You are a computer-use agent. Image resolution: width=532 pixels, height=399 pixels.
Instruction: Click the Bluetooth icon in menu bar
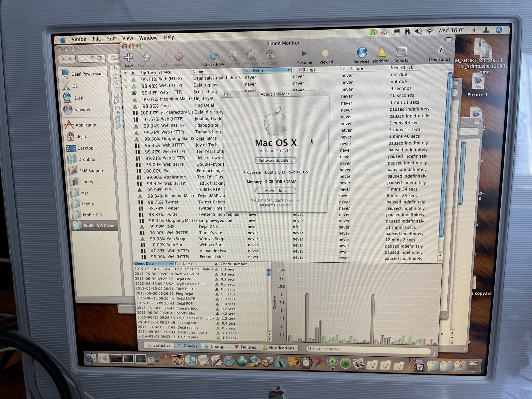click(x=474, y=30)
